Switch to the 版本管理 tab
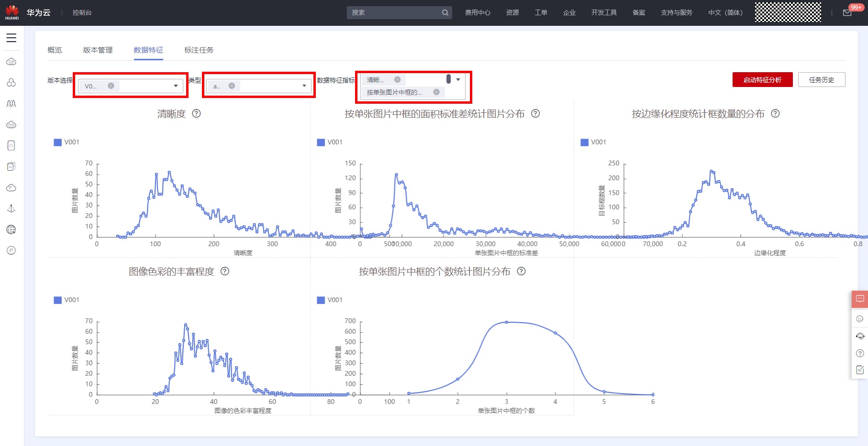 click(x=98, y=50)
